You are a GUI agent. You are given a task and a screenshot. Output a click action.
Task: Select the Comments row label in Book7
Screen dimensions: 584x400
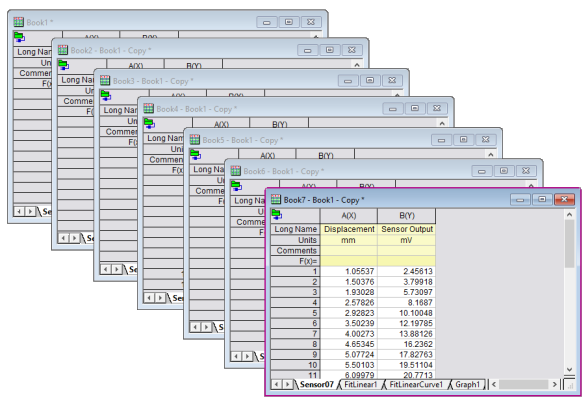coord(295,251)
